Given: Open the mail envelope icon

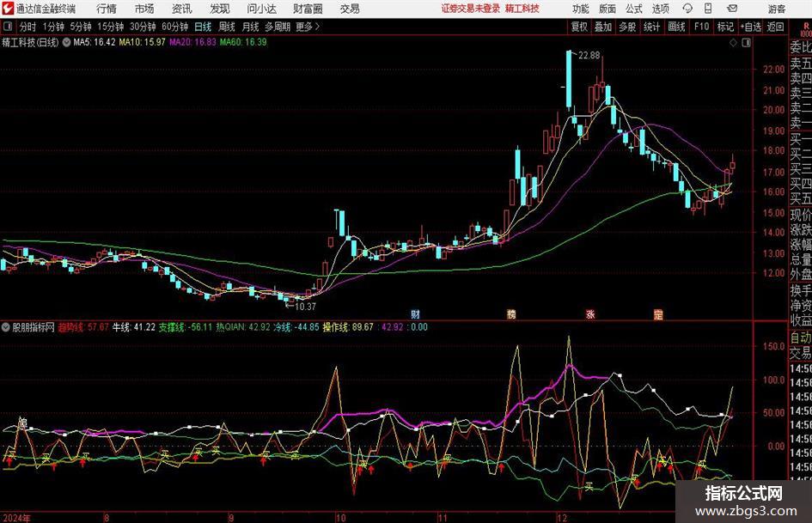Looking at the screenshot, I should (732, 9).
